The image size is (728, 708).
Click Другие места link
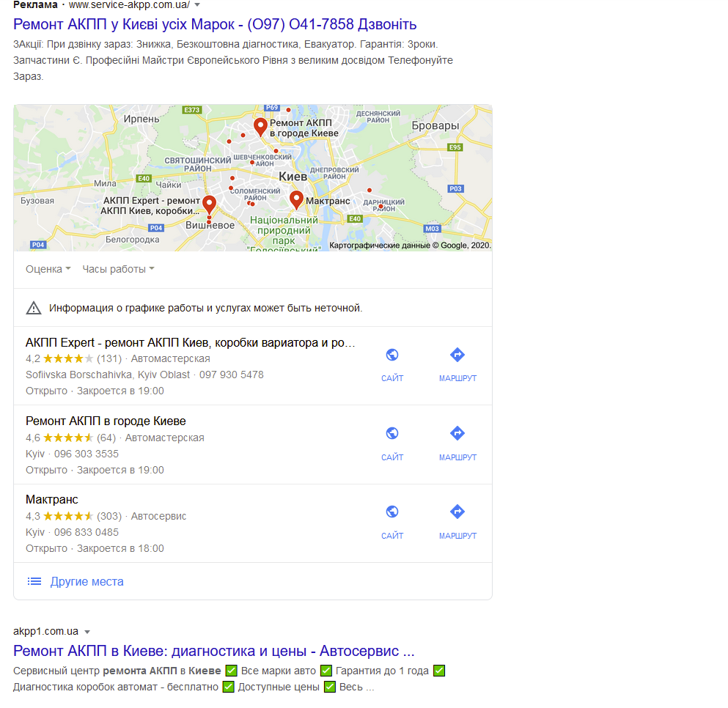(87, 582)
